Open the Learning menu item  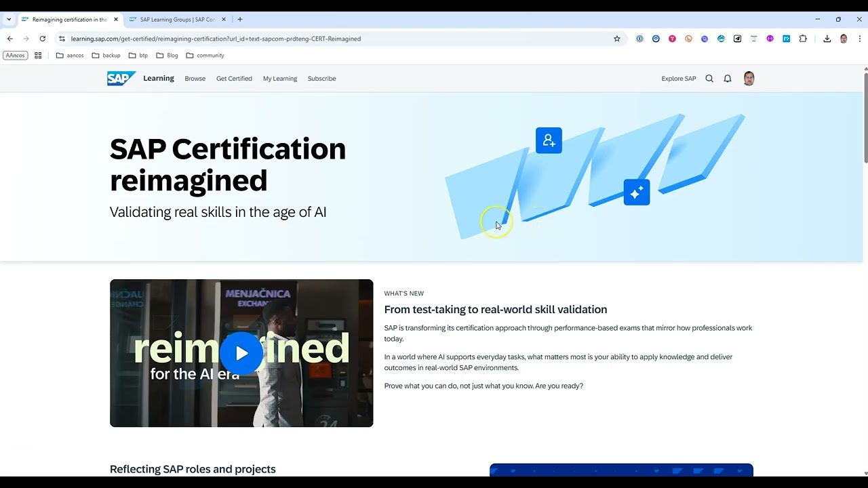pos(159,79)
